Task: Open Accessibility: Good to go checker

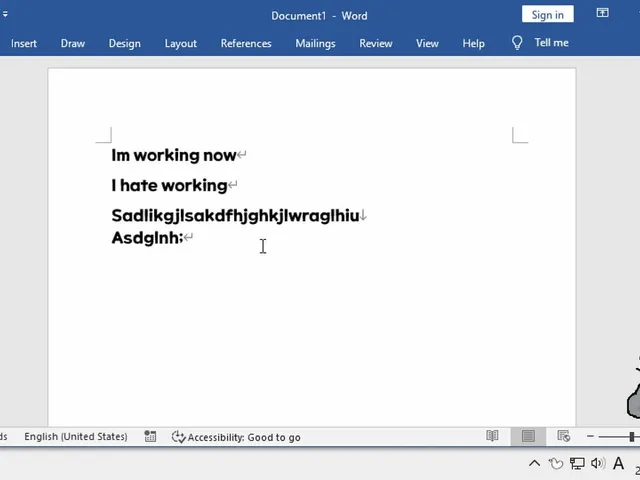Action: click(236, 437)
